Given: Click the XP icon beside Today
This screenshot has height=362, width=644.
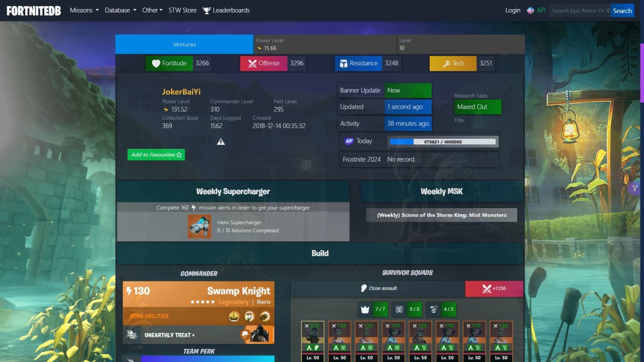Looking at the screenshot, I should point(349,141).
